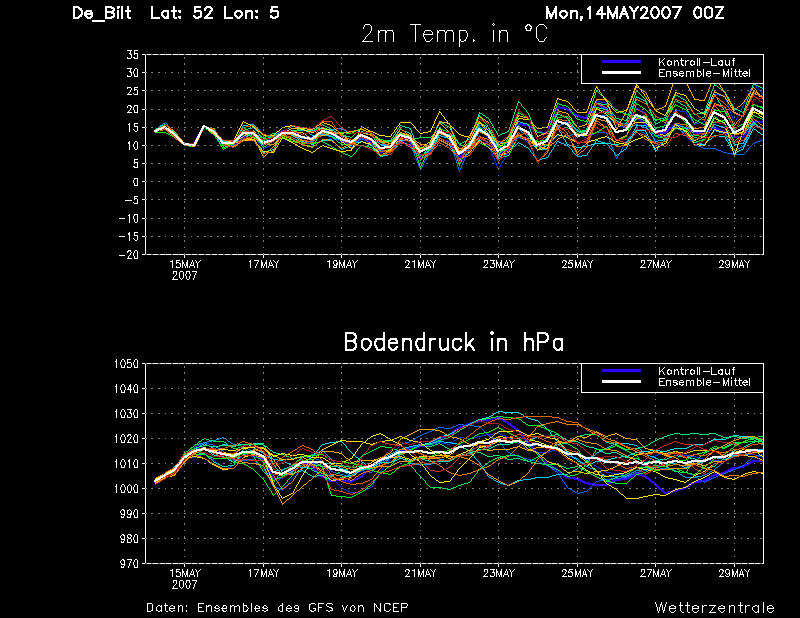Viewport: 800px width, 618px height.
Task: Click the blue Kontroll-Lauf swatch in temperature legend
Action: [x=621, y=62]
